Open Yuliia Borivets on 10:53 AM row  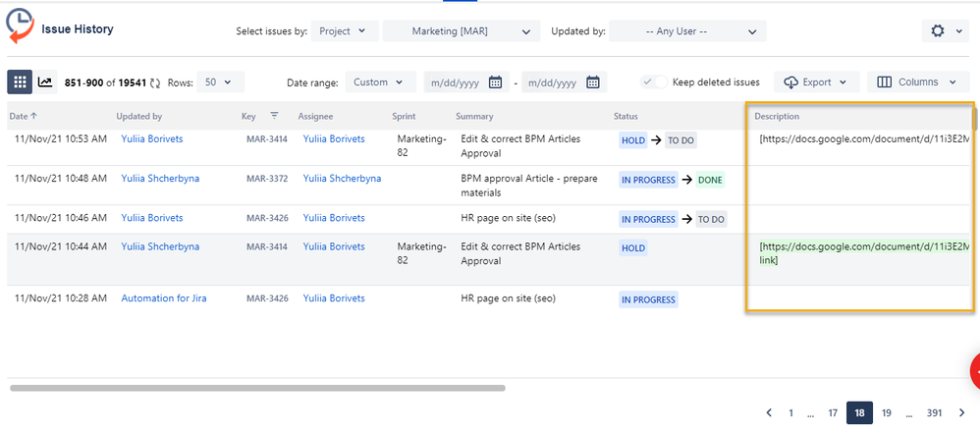[x=152, y=138]
